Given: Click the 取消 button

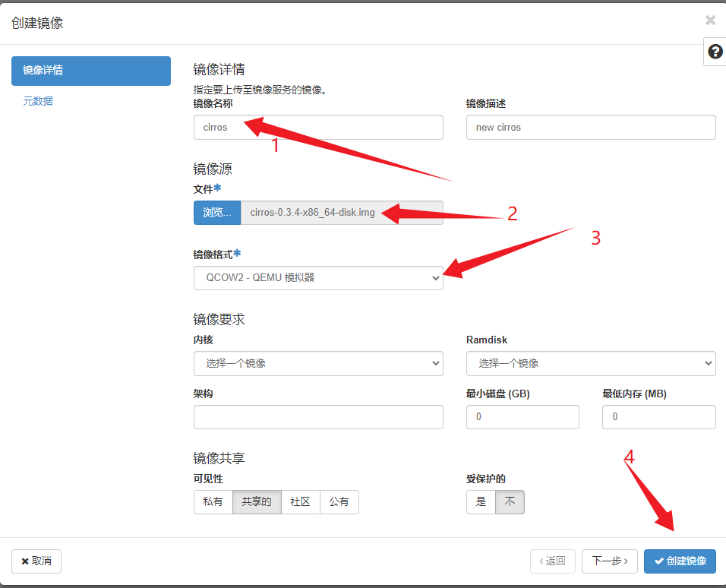Looking at the screenshot, I should [x=36, y=561].
